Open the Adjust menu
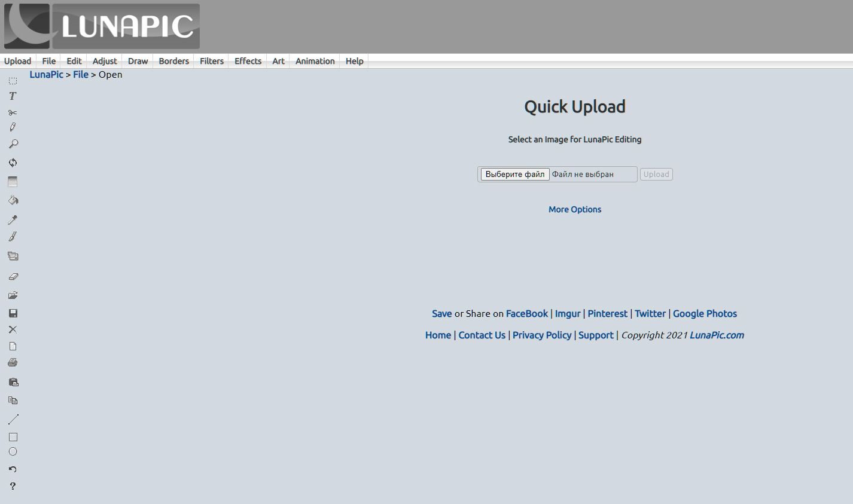Viewport: 853px width, 504px height. (x=105, y=61)
